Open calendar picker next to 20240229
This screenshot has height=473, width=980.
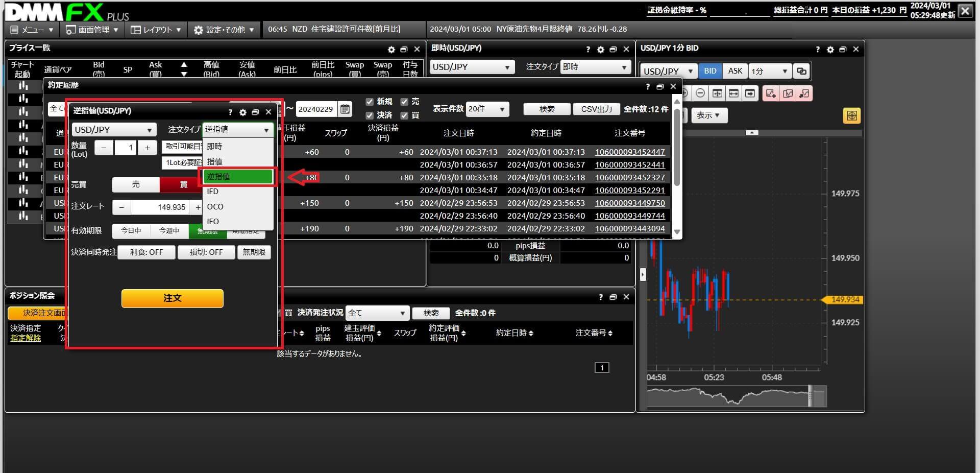click(345, 109)
